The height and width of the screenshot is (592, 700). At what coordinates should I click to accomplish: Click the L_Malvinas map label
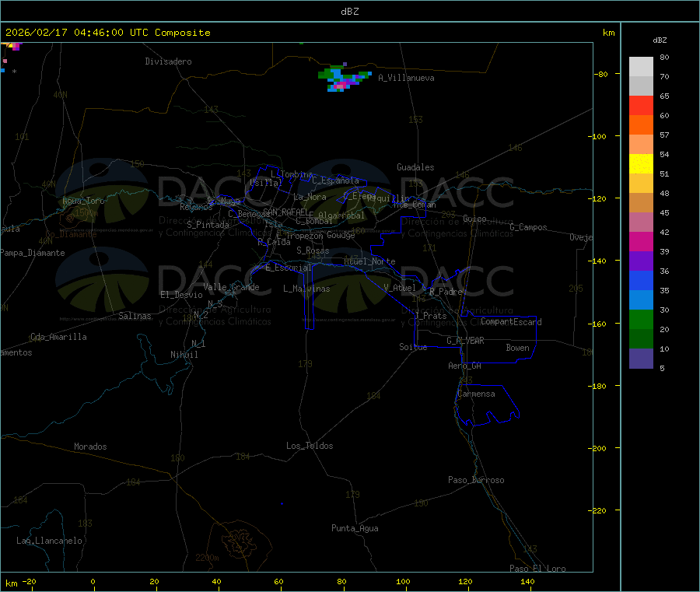306,289
